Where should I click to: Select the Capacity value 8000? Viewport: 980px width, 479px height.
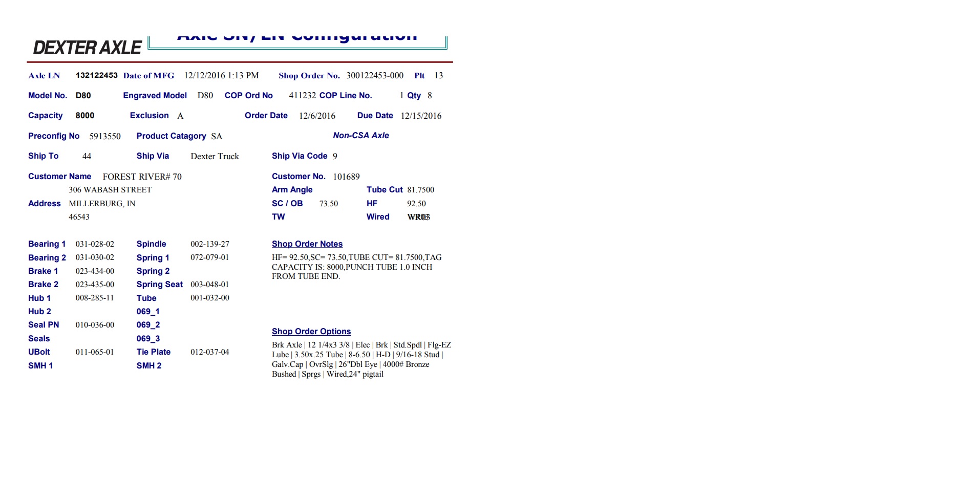(85, 116)
